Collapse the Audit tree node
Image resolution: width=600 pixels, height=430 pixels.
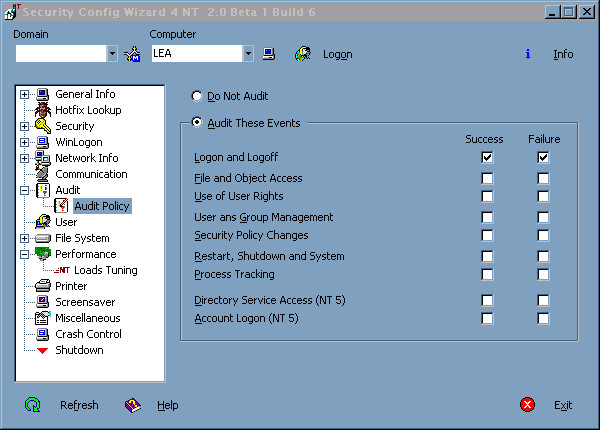[x=25, y=190]
